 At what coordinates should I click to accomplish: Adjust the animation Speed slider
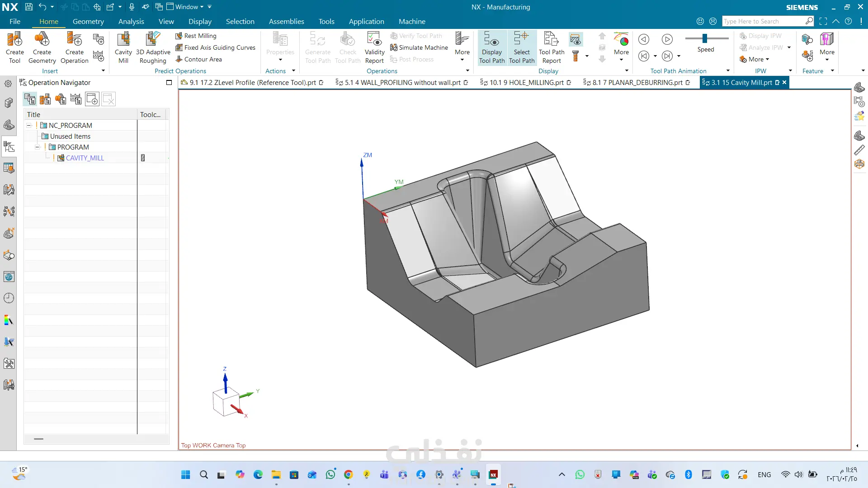point(705,38)
